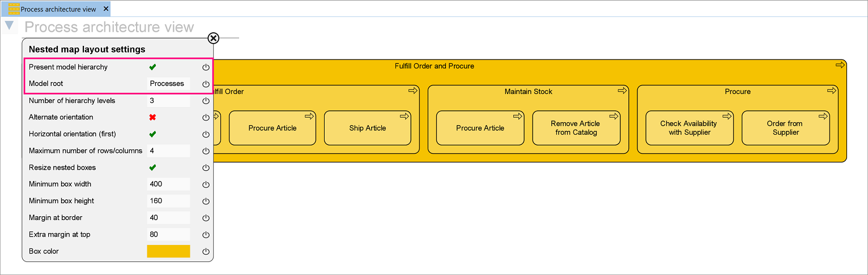Select the Process architecture view tab
Viewport: 868px width, 275px height.
(58, 9)
